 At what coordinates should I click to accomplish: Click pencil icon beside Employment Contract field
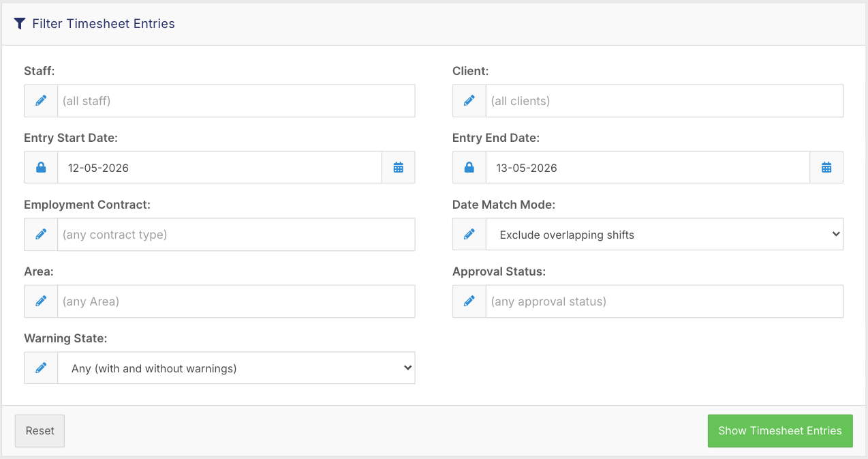[x=41, y=235]
